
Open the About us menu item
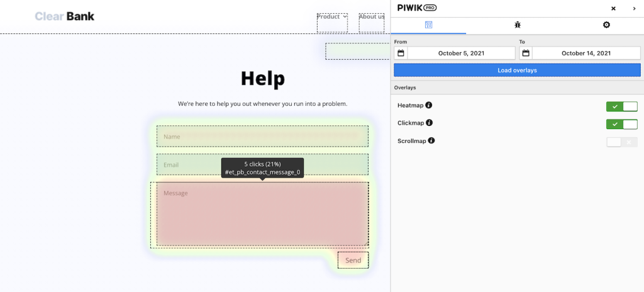[372, 17]
